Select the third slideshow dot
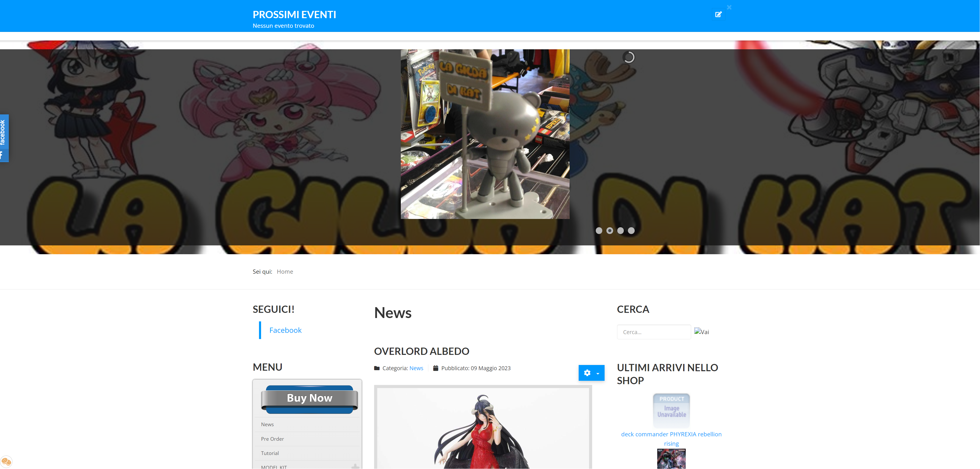980x469 pixels. coord(620,230)
